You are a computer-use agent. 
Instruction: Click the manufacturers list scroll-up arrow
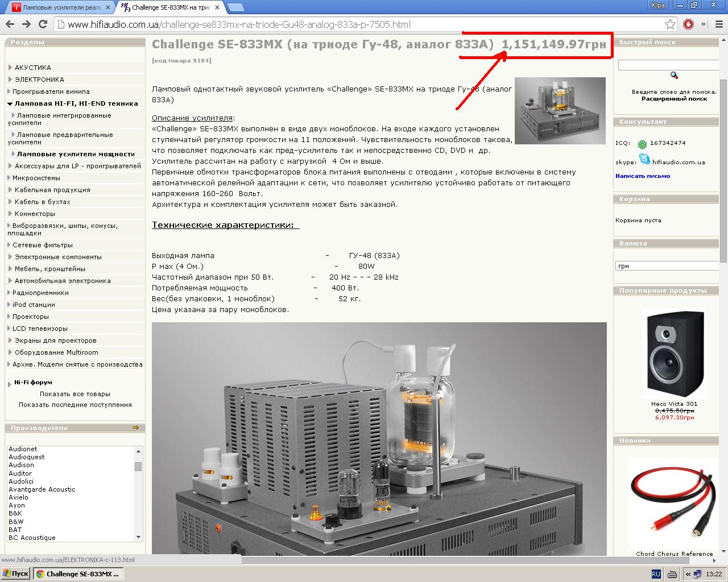(138, 451)
